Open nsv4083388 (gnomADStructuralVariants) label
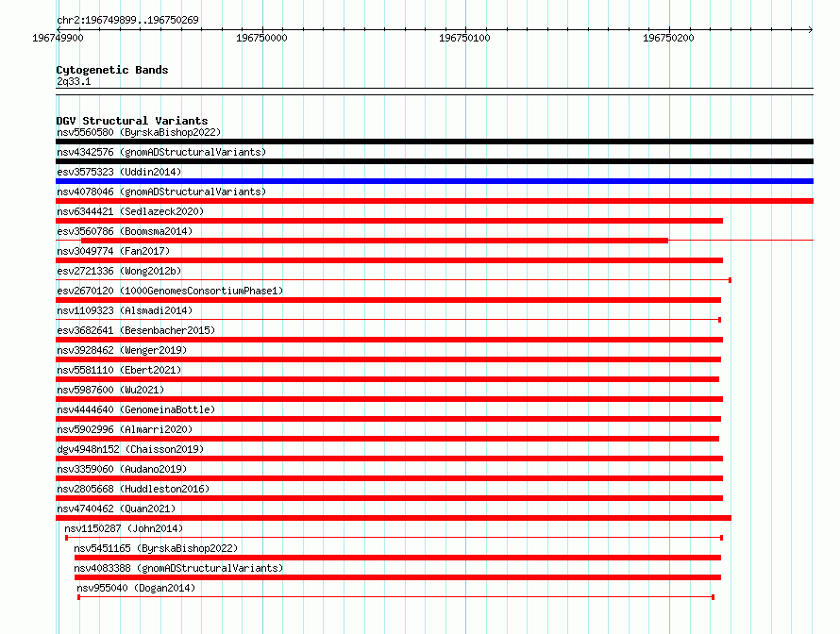The width and height of the screenshot is (840, 634). [x=178, y=568]
